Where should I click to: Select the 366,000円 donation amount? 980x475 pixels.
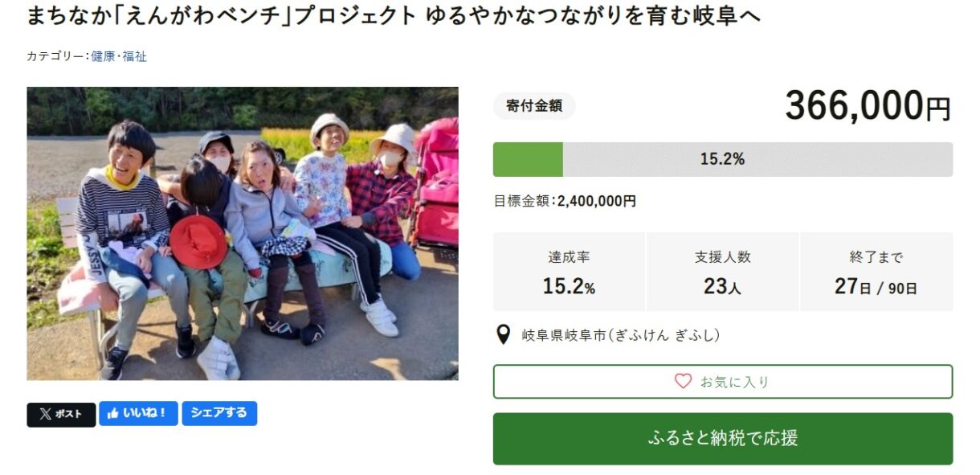click(868, 106)
